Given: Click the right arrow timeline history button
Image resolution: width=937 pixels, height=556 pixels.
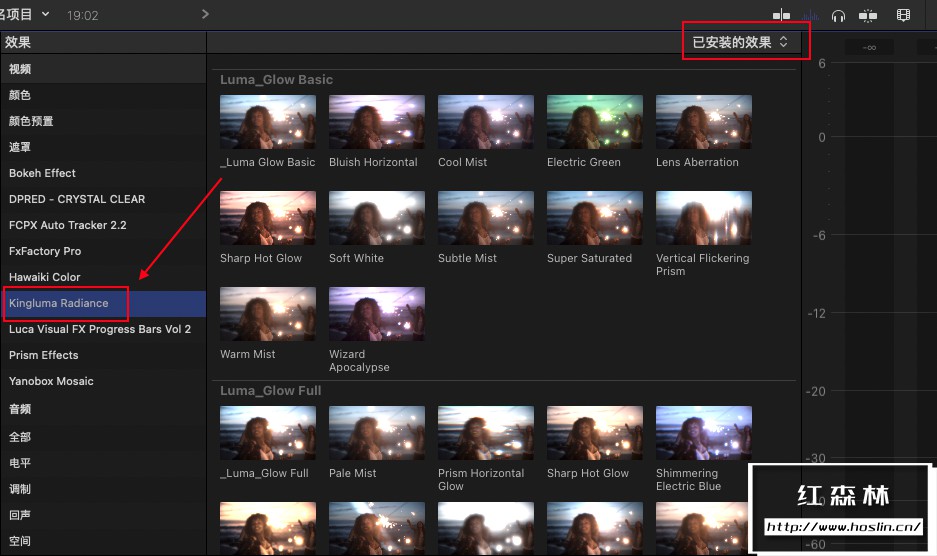Looking at the screenshot, I should click(x=205, y=14).
